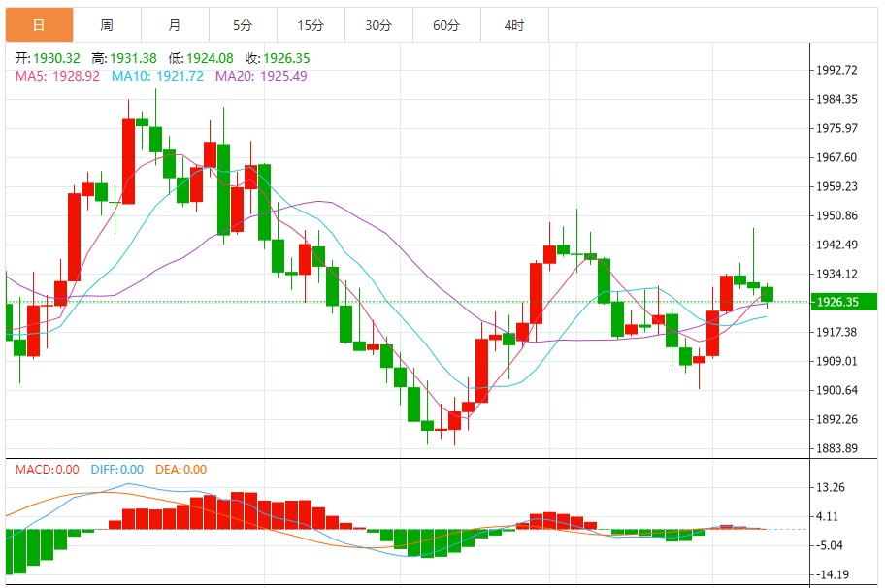The image size is (885, 588).
Task: Click the 1934.12 price axis label
Action: pyautogui.click(x=837, y=274)
